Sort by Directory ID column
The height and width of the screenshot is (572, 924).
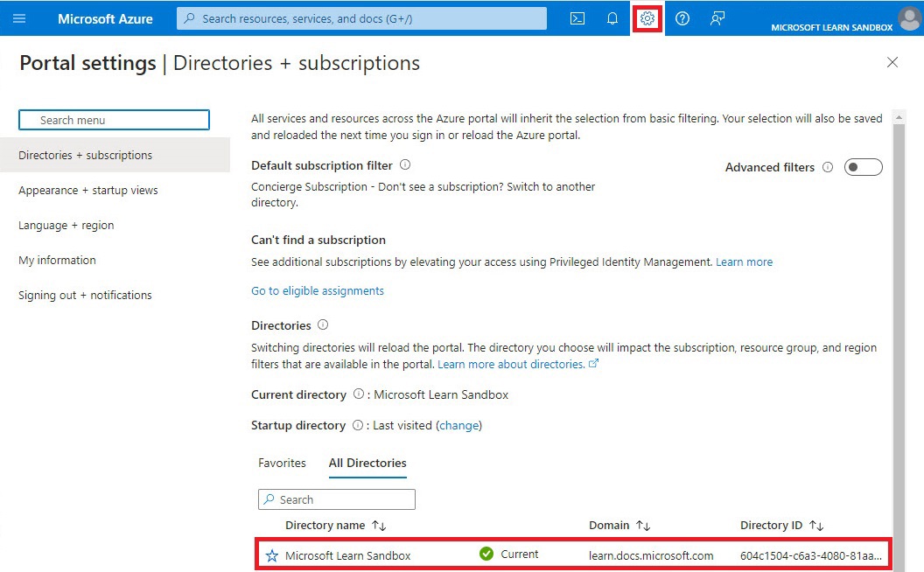(782, 526)
